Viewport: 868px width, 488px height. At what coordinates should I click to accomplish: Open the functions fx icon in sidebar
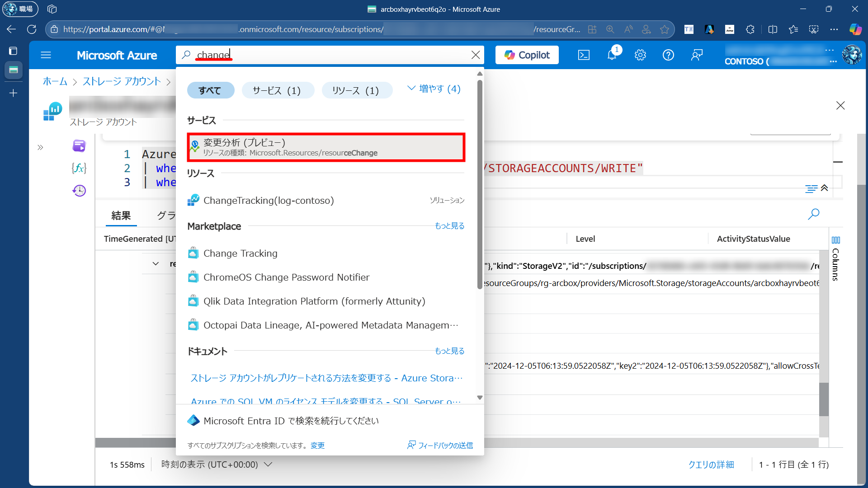coord(79,168)
